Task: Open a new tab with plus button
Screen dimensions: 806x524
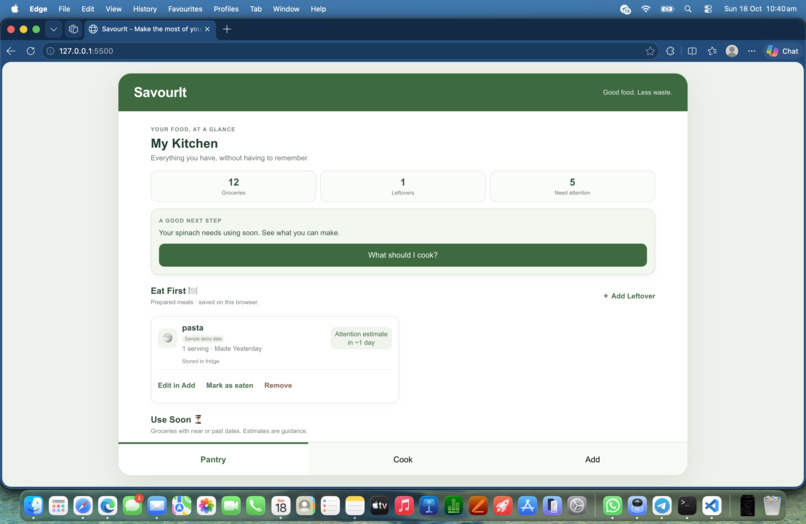Action: (227, 29)
